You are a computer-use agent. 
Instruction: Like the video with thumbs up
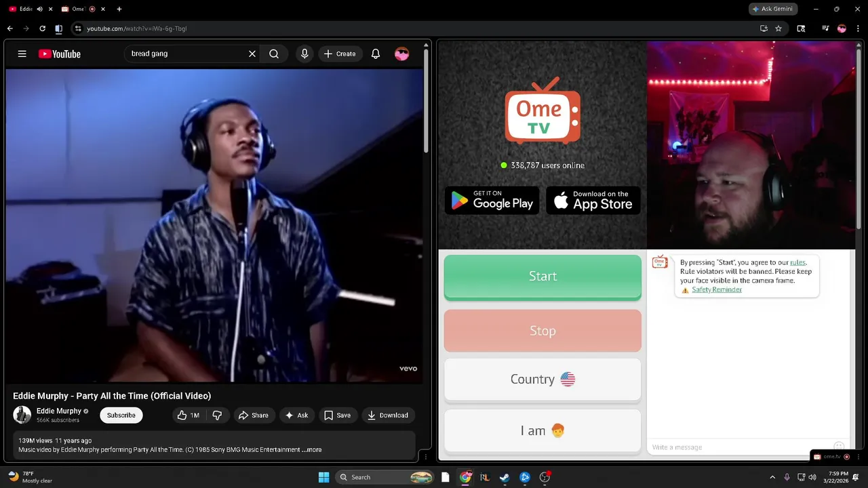click(188, 415)
